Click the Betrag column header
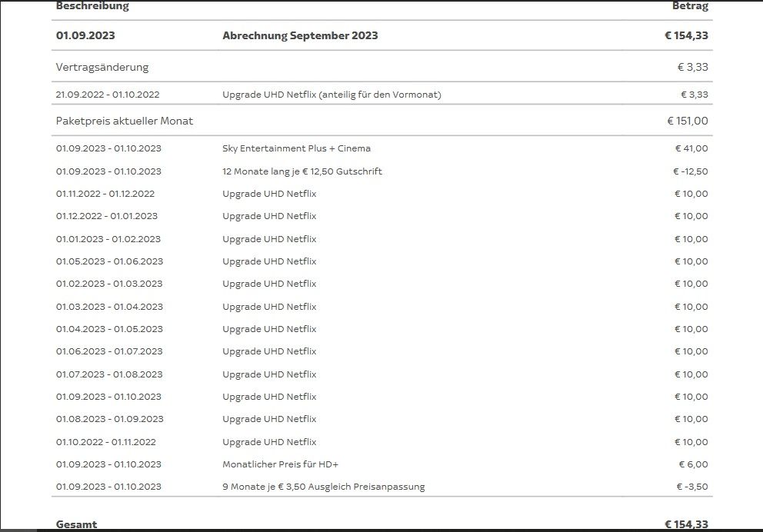 (x=690, y=6)
